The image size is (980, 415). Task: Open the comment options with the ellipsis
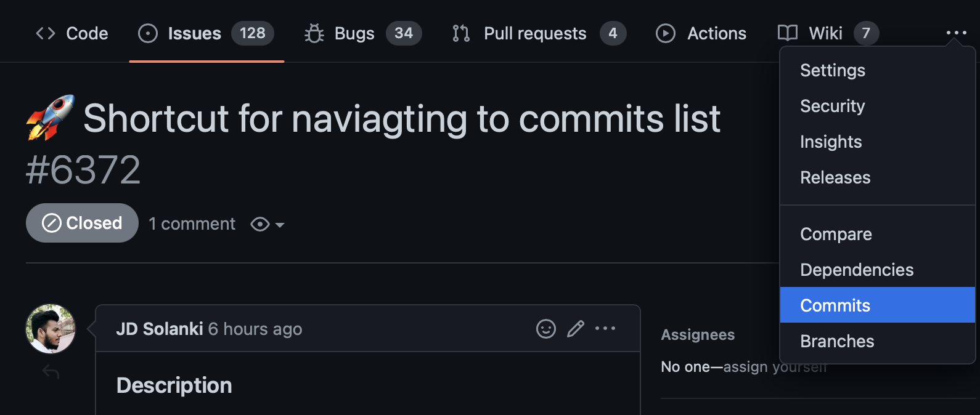pyautogui.click(x=605, y=329)
